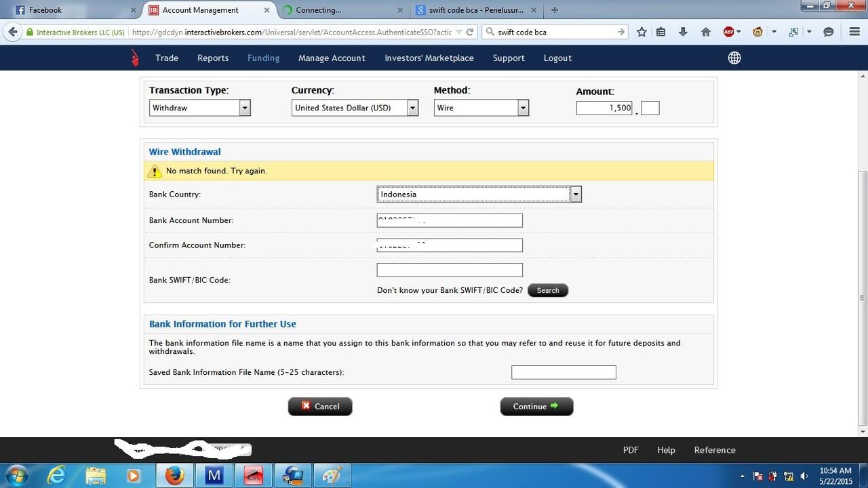868x488 pixels.
Task: Click the Windows Start orb
Action: [x=17, y=475]
